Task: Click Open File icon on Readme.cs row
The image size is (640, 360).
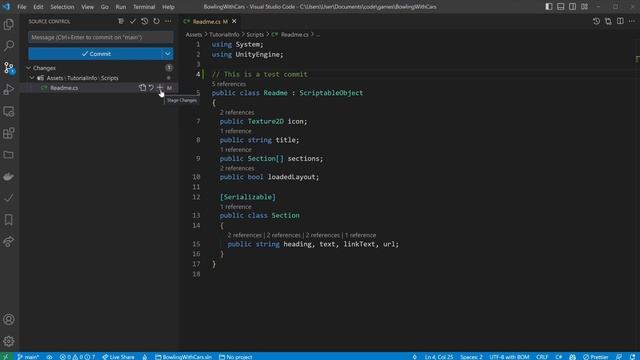Action: coord(142,88)
